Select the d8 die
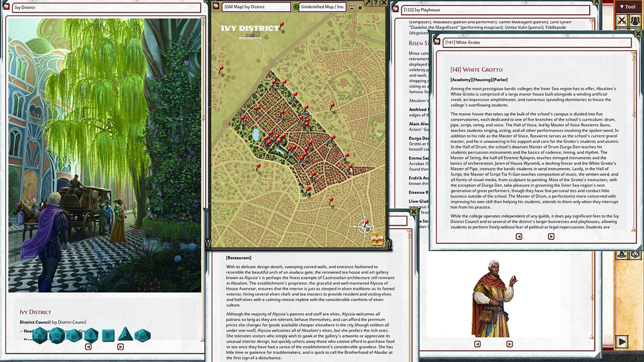644x362 pixels. [91, 335]
